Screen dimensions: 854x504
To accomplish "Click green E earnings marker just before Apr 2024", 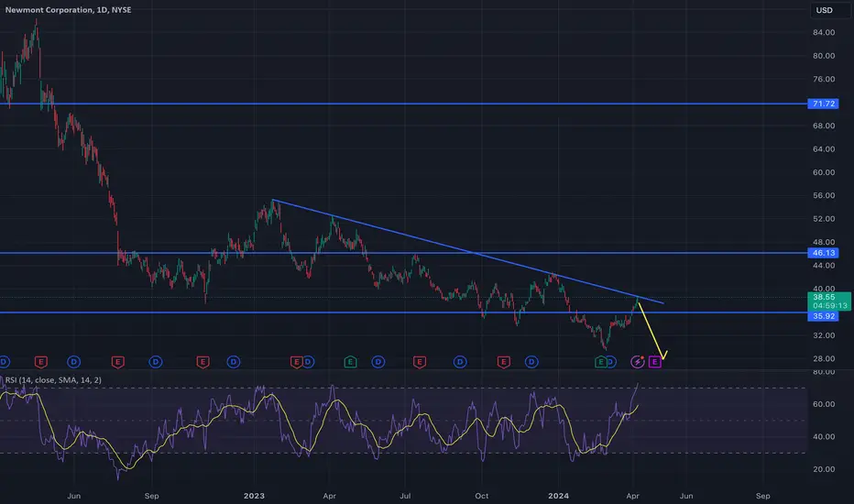I will click(601, 362).
